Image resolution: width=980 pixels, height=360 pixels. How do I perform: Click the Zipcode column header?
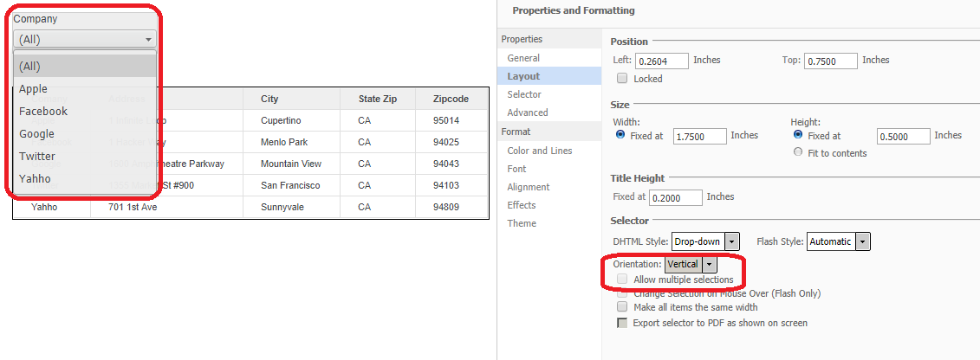tap(451, 99)
